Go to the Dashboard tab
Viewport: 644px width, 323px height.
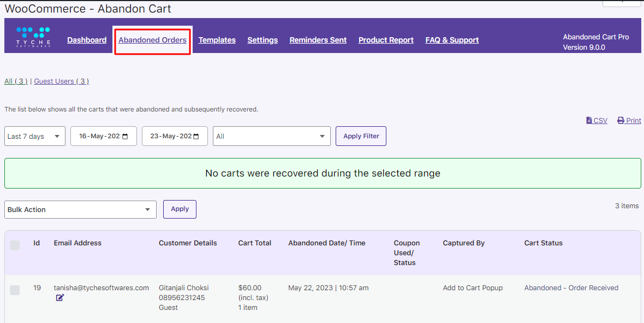[x=87, y=40]
